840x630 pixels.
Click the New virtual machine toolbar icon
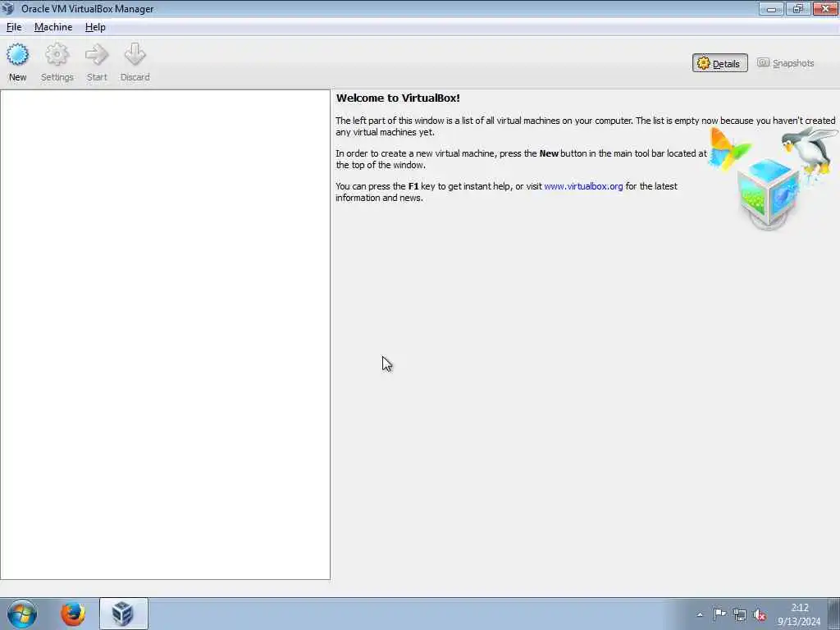pos(18,62)
